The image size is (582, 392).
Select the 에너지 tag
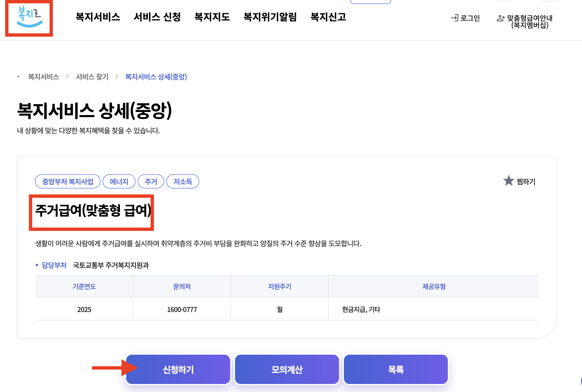(119, 182)
